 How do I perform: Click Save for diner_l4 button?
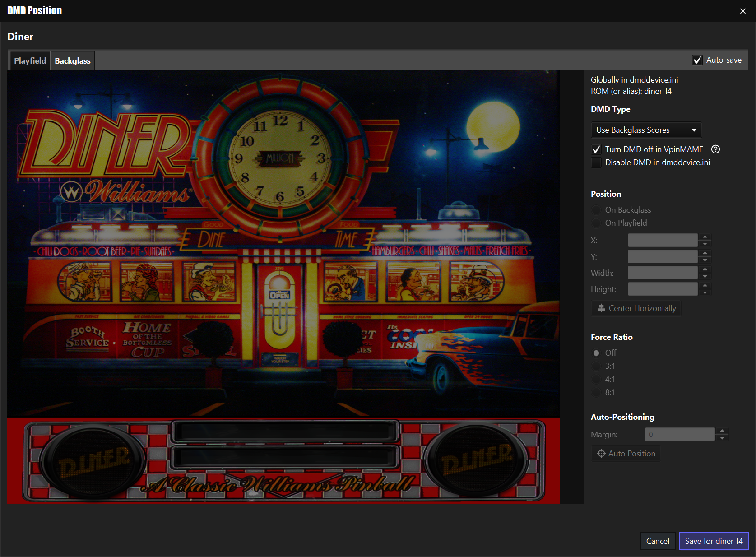coord(714,541)
